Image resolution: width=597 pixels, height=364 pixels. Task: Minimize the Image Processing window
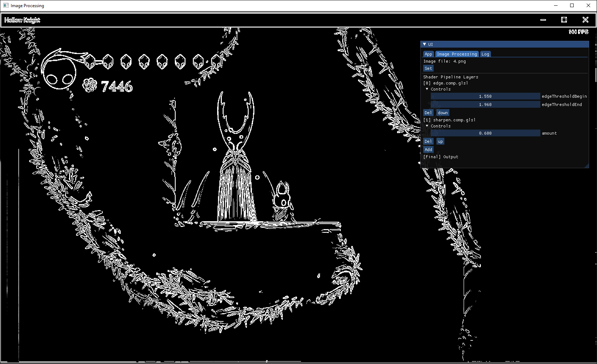click(556, 5)
